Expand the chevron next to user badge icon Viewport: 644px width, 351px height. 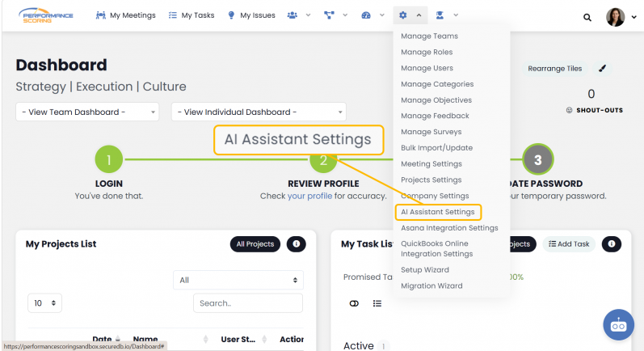pyautogui.click(x=456, y=15)
